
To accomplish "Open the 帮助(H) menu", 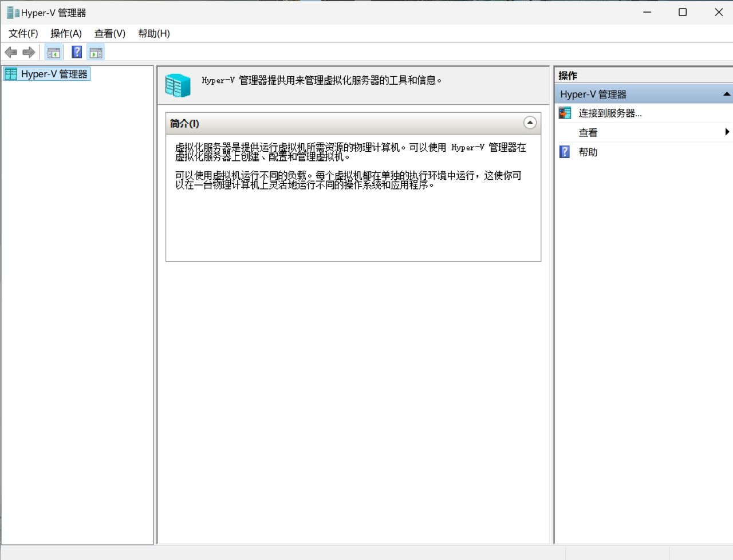I will (x=154, y=33).
